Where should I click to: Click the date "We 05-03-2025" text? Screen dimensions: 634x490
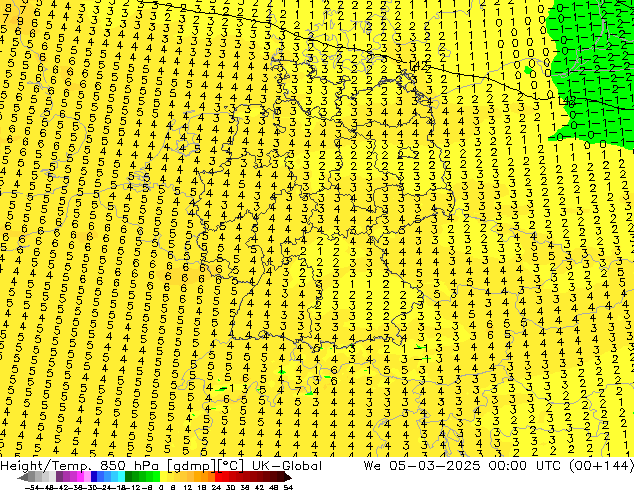(422, 465)
